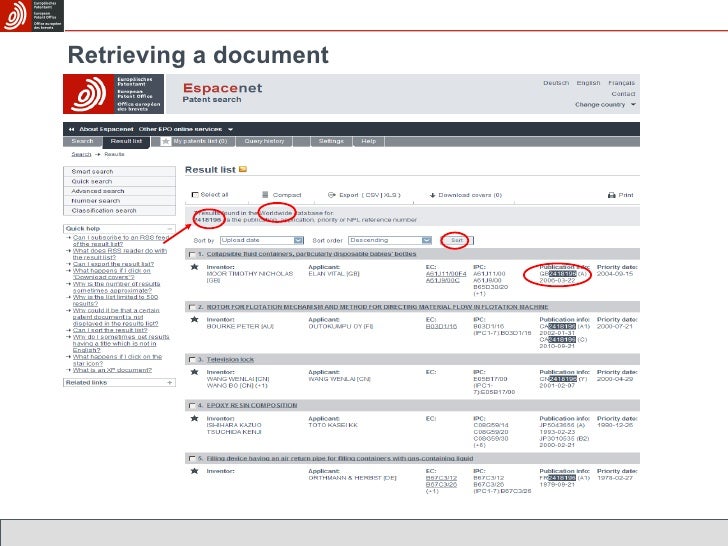728x546 pixels.
Task: Click the star icon for result 1
Action: (x=195, y=267)
